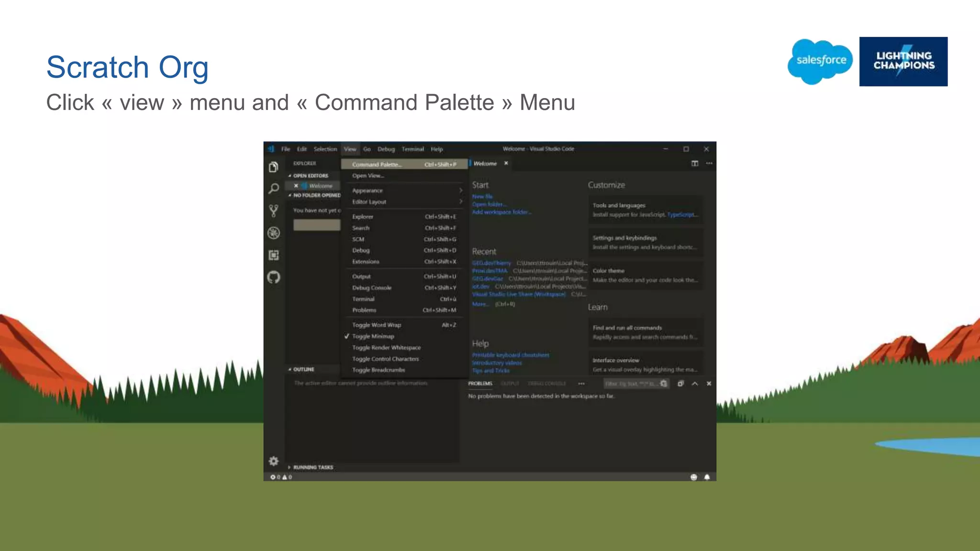Open the File menu
The height and width of the screenshot is (551, 980).
(286, 149)
